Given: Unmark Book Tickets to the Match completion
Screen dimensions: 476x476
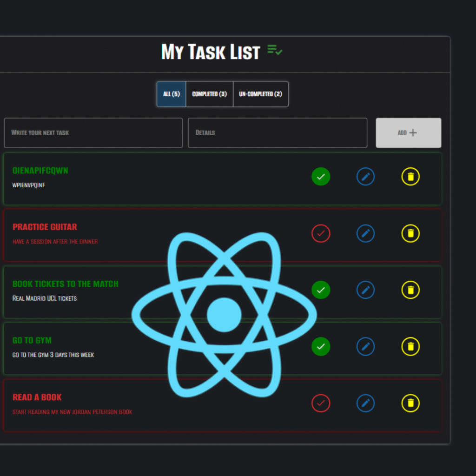Looking at the screenshot, I should (321, 290).
